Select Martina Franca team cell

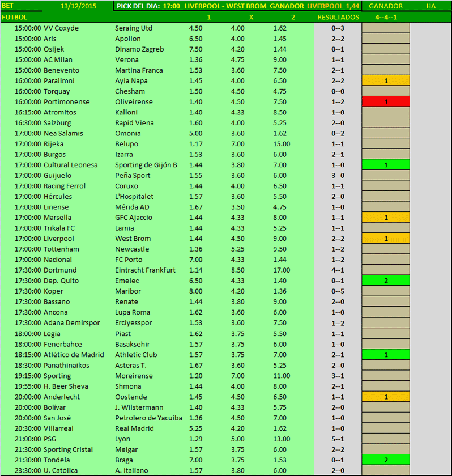point(139,70)
